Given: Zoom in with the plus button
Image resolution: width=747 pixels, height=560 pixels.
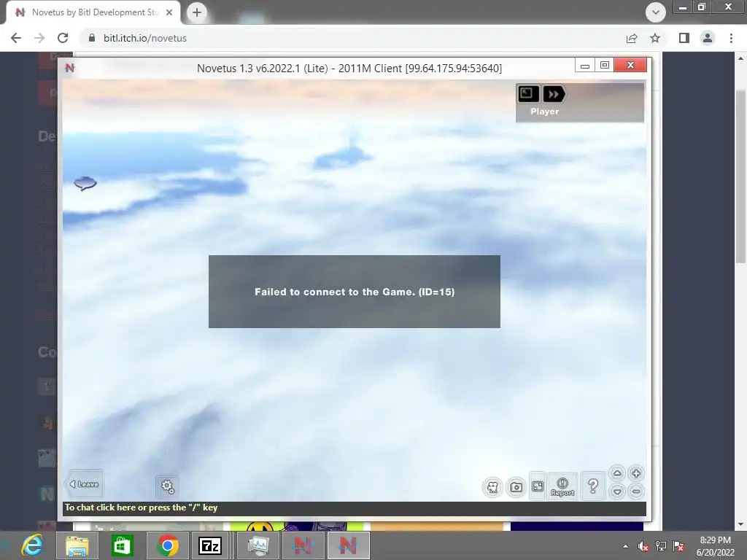Looking at the screenshot, I should [x=636, y=473].
